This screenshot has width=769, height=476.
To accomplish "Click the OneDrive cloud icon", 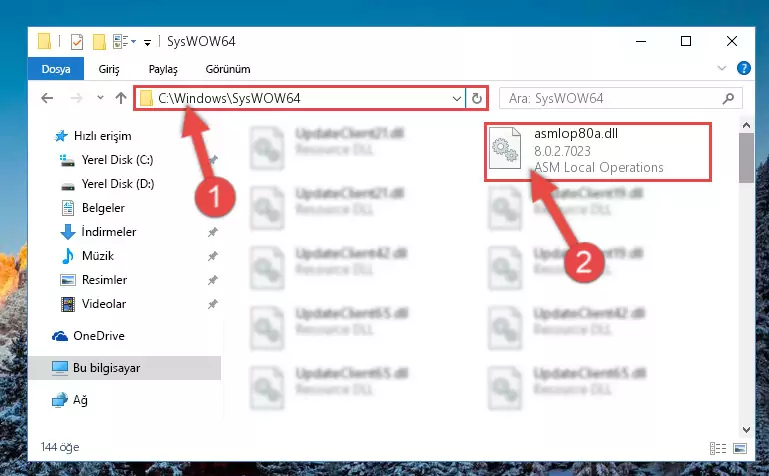I will pos(60,336).
